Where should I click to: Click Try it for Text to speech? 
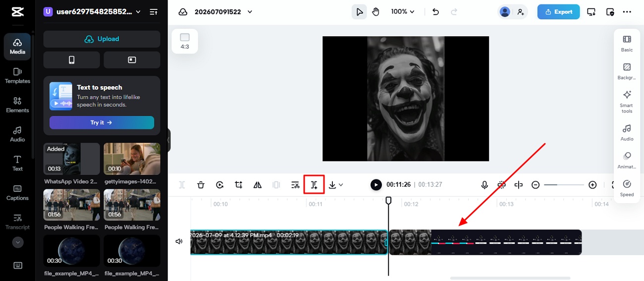[102, 122]
